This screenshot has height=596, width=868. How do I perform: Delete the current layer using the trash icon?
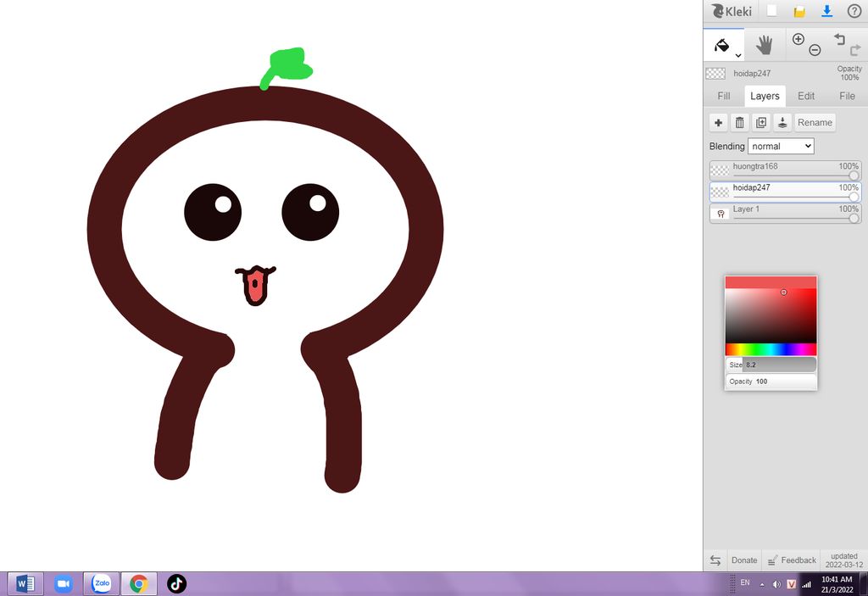coord(739,122)
